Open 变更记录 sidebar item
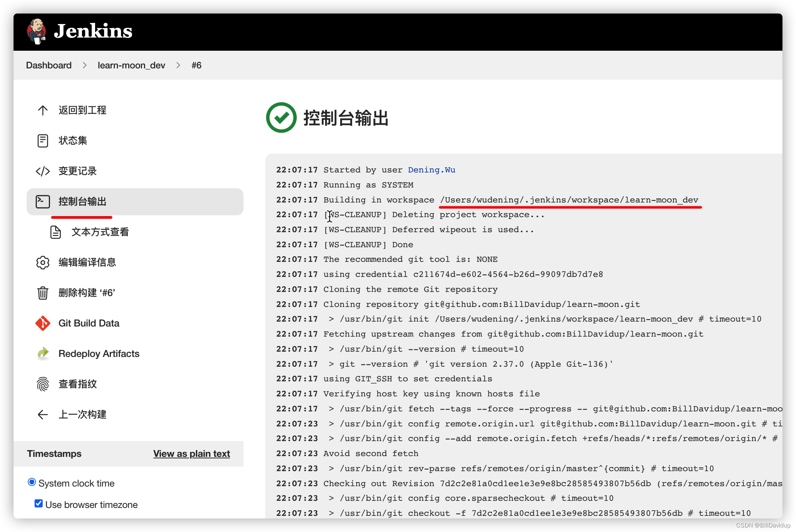Image resolution: width=796 pixels, height=532 pixels. coord(77,171)
